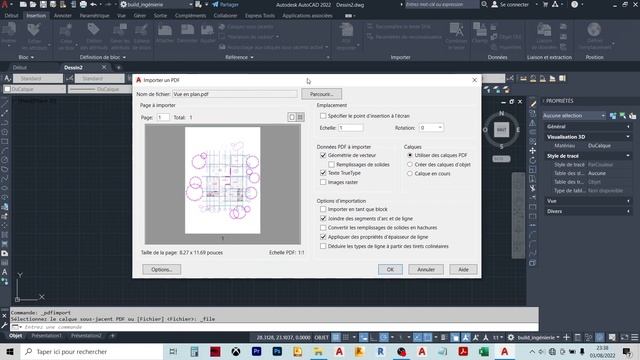640x360 pixels.
Task: Click the print icon in quick access toolbar
Action: (83, 4)
